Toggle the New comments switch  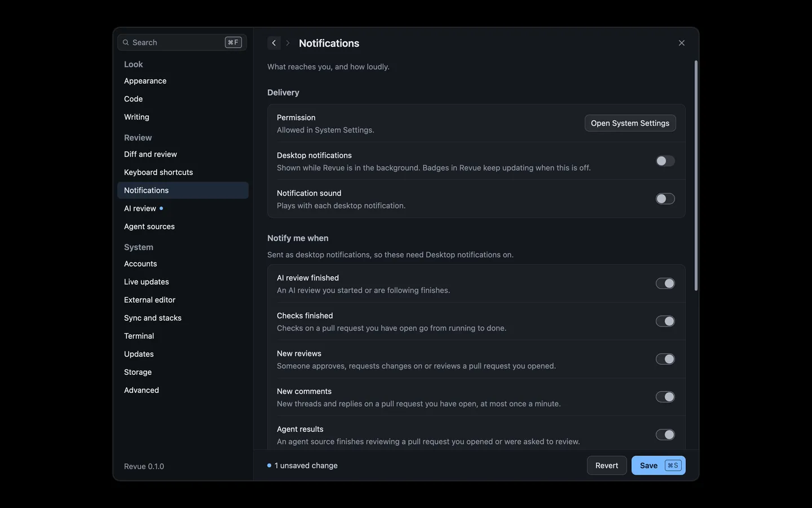665,397
